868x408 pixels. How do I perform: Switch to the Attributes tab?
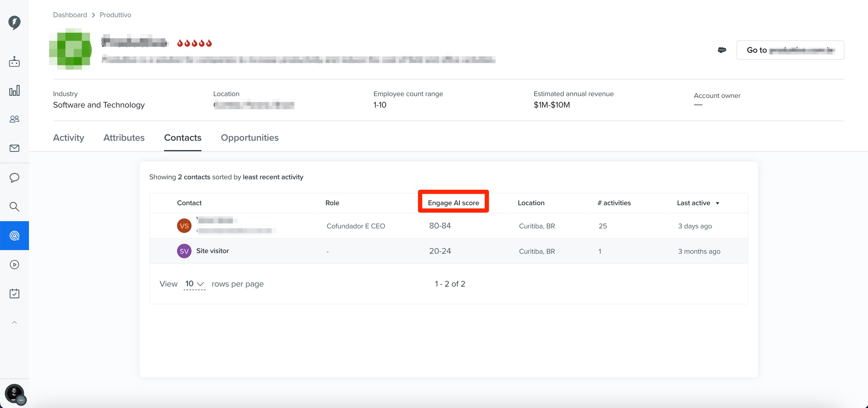[124, 138]
